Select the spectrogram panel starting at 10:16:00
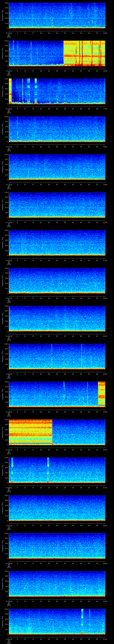114x644 pixels. (x=57, y=91)
